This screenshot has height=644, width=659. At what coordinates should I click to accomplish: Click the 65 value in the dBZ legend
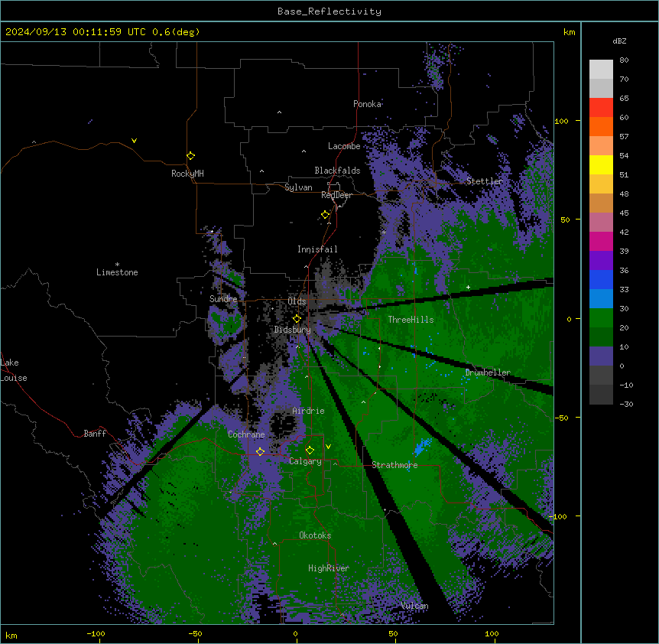(x=624, y=99)
